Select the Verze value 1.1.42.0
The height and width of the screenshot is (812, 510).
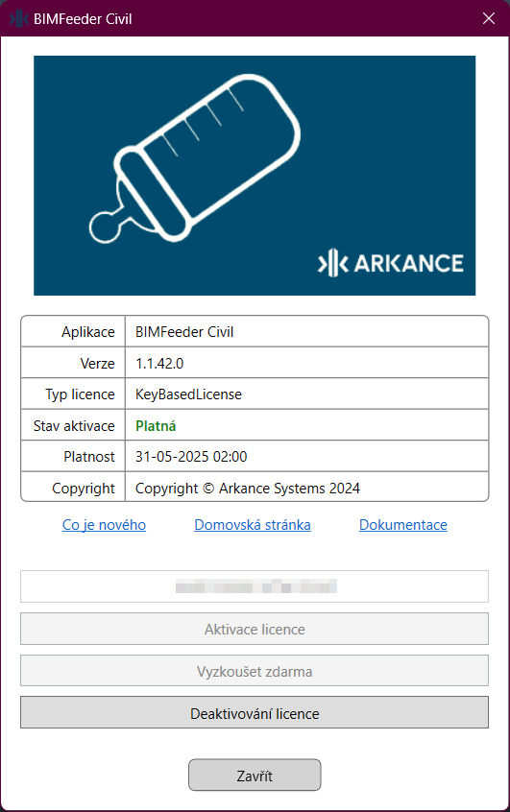pos(159,364)
